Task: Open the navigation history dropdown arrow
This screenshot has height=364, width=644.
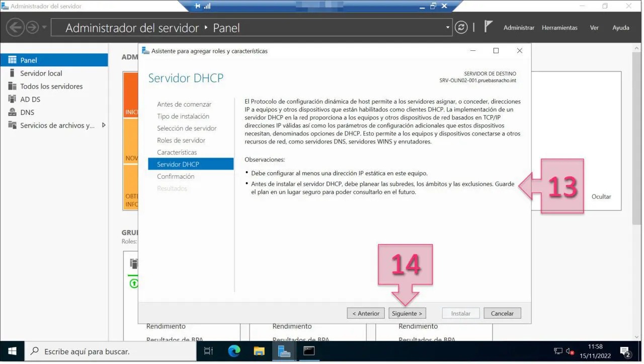Action: tap(44, 28)
